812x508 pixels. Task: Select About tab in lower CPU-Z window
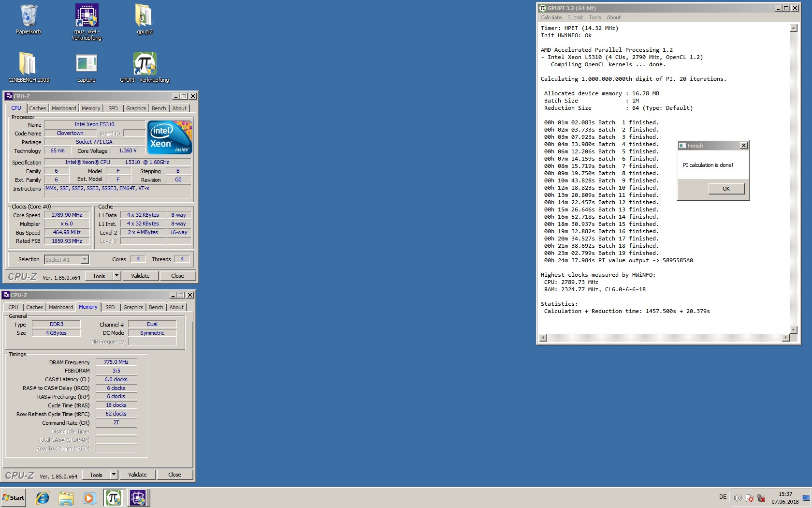click(176, 307)
